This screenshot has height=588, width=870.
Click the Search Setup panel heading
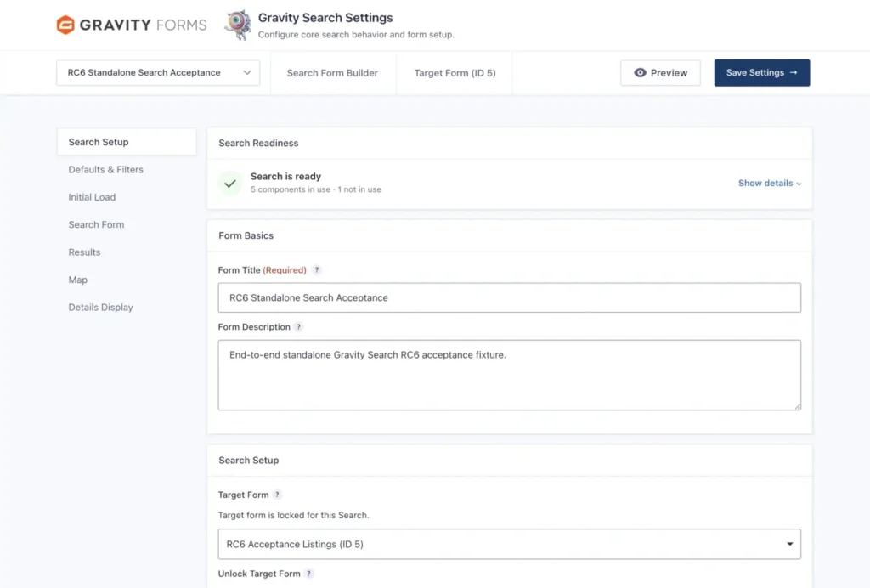(249, 461)
